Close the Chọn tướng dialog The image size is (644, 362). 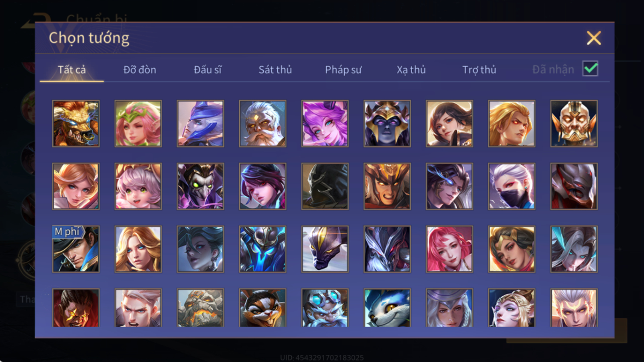pyautogui.click(x=594, y=38)
